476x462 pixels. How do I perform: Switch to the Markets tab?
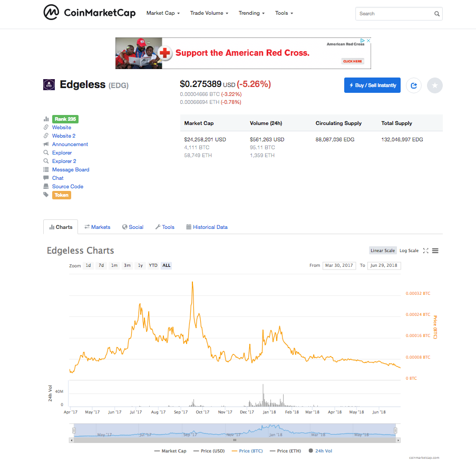[x=98, y=227]
